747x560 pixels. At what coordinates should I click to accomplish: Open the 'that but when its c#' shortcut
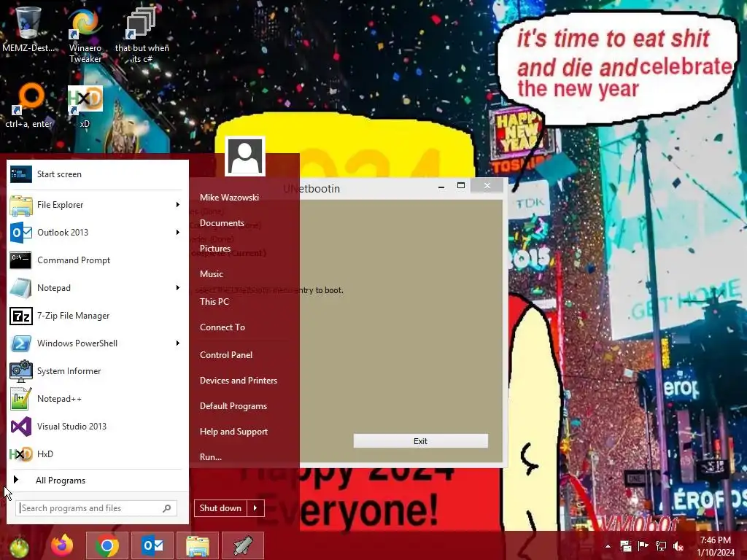point(142,34)
